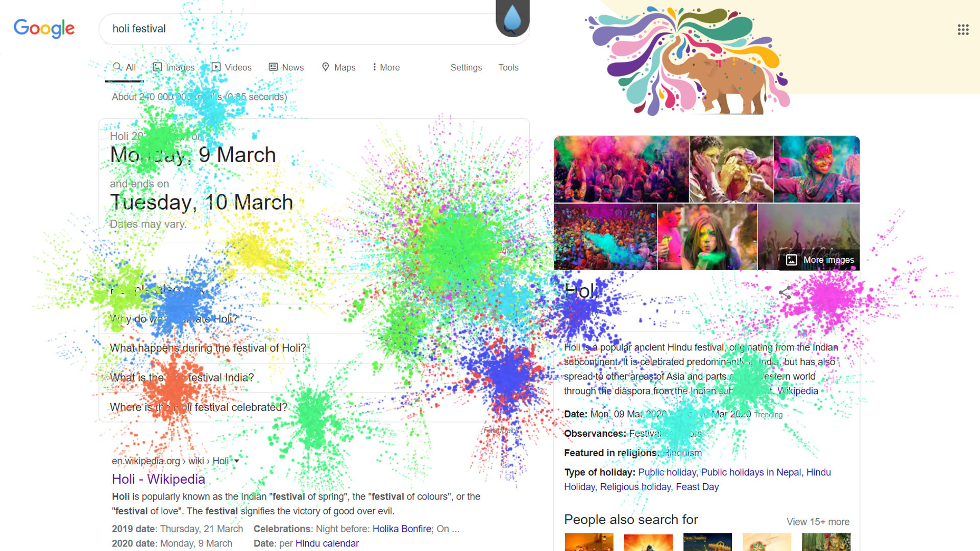Image resolution: width=980 pixels, height=551 pixels.
Task: Open the Wikipedia result dropdown arrow
Action: (236, 461)
